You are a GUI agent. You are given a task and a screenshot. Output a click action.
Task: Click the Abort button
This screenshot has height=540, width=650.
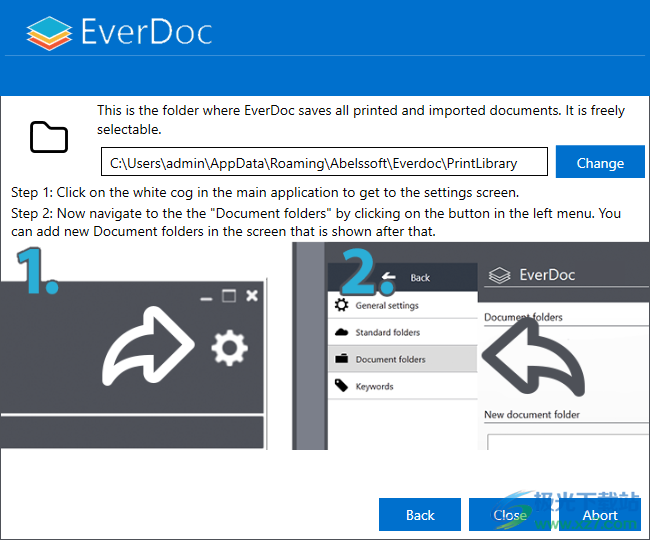tap(599, 514)
